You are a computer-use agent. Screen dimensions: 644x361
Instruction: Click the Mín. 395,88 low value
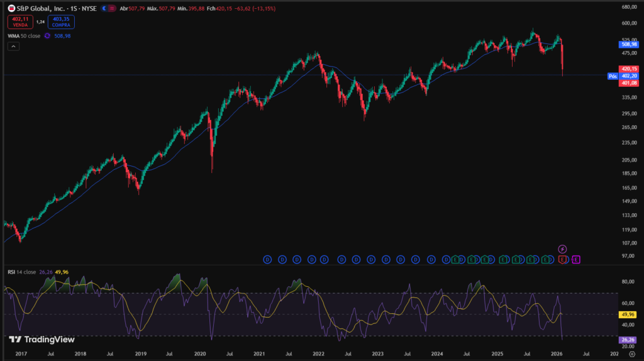(191, 8)
